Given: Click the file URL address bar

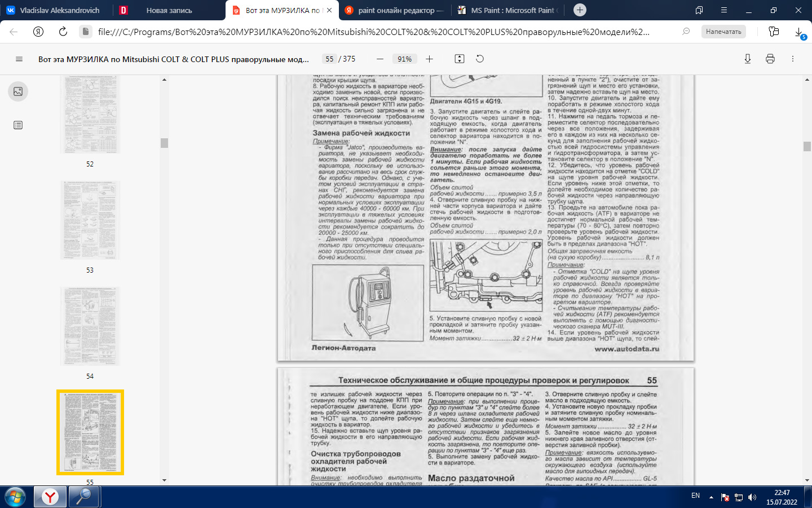Looking at the screenshot, I should [373, 32].
